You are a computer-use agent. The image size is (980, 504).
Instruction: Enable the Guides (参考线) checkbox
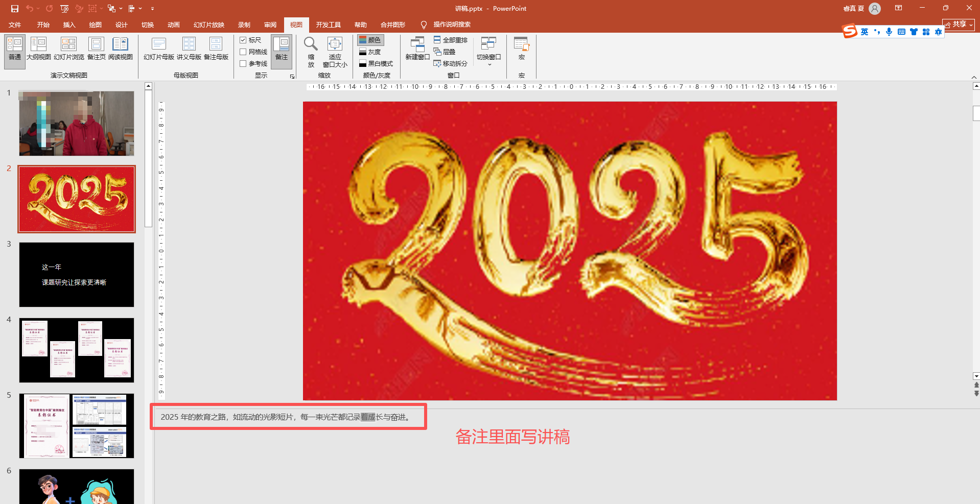coord(243,63)
